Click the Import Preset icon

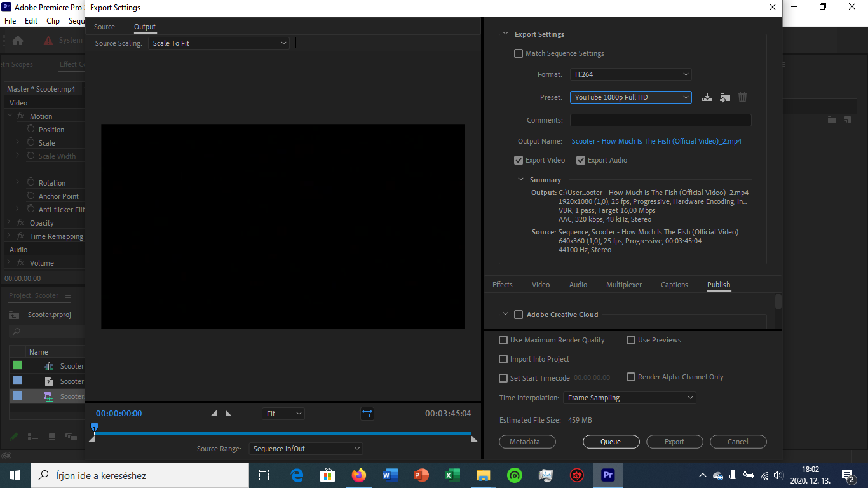point(725,97)
